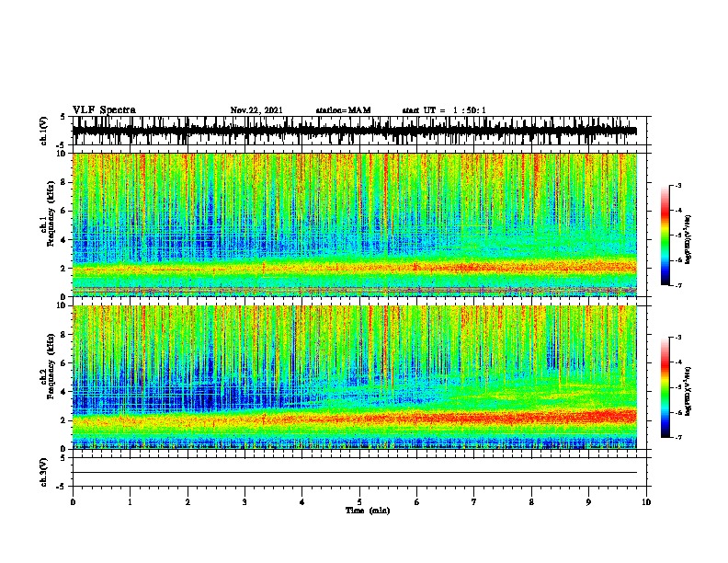This screenshot has height=563, width=728.
Task: Select the date text "Nov.22, 2021"
Action: tap(256, 110)
